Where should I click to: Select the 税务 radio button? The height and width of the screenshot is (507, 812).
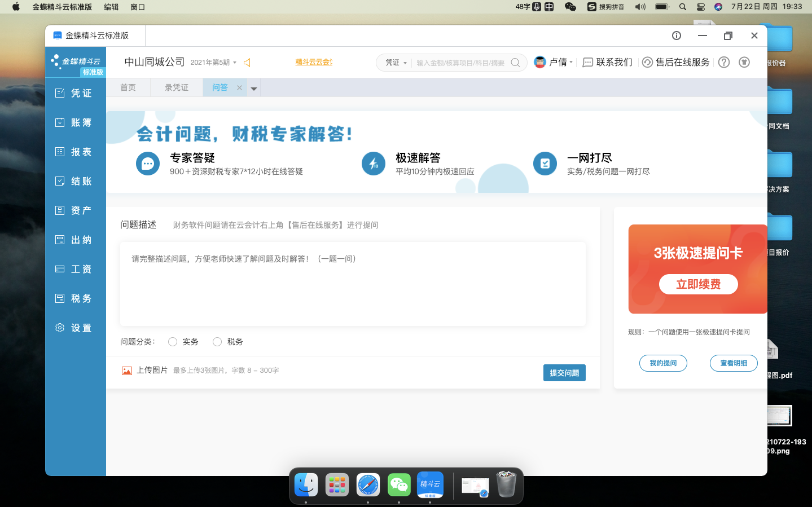(217, 342)
